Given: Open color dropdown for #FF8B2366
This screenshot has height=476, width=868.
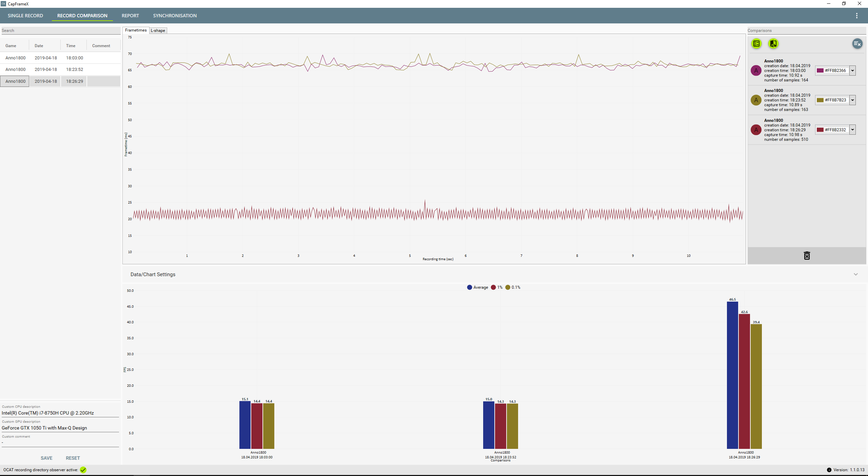Looking at the screenshot, I should point(852,71).
